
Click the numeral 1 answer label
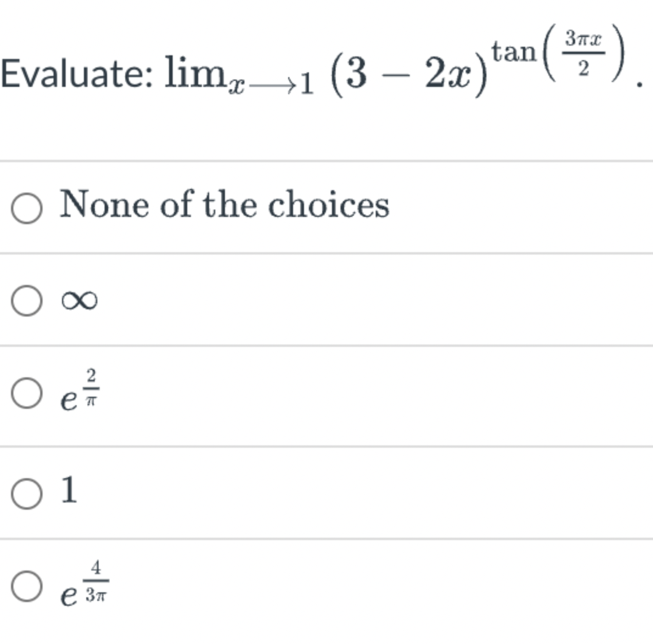pyautogui.click(x=70, y=490)
